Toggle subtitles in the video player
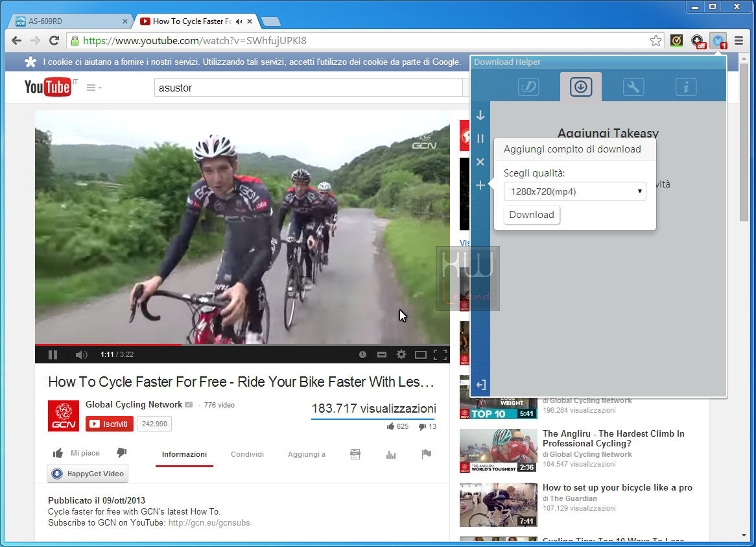 click(382, 354)
